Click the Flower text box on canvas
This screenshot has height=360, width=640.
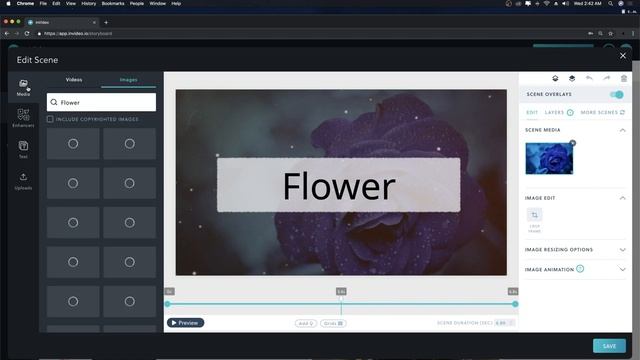coord(338,185)
